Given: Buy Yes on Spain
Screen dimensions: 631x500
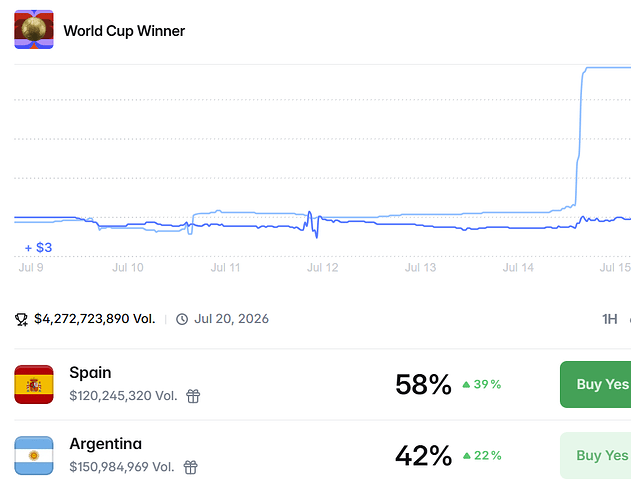Looking at the screenshot, I should tap(596, 384).
